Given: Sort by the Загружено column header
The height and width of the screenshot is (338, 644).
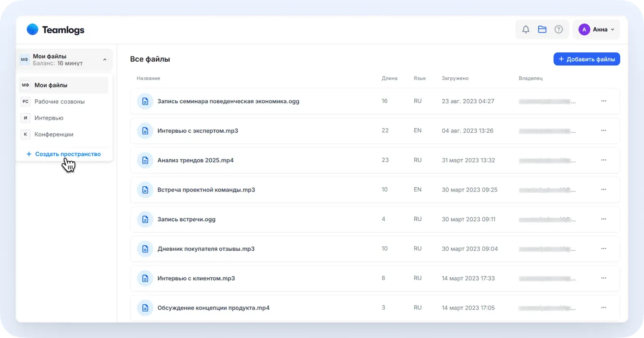Looking at the screenshot, I should click(x=455, y=78).
